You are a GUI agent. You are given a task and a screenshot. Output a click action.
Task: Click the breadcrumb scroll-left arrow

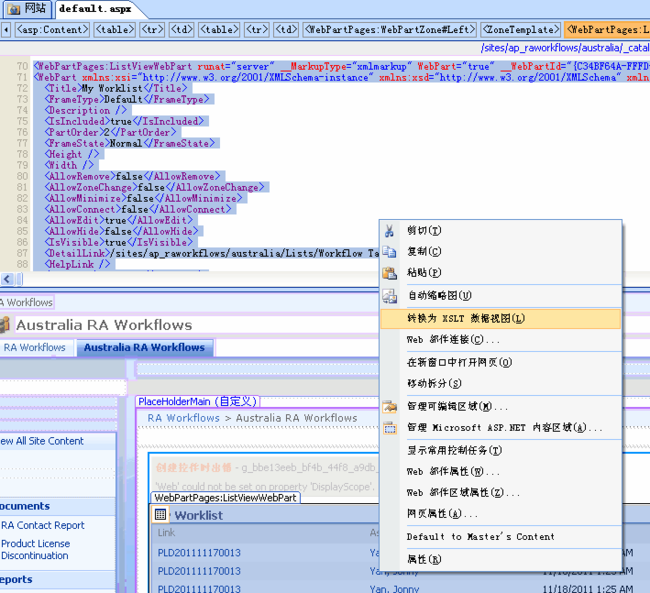6,30
